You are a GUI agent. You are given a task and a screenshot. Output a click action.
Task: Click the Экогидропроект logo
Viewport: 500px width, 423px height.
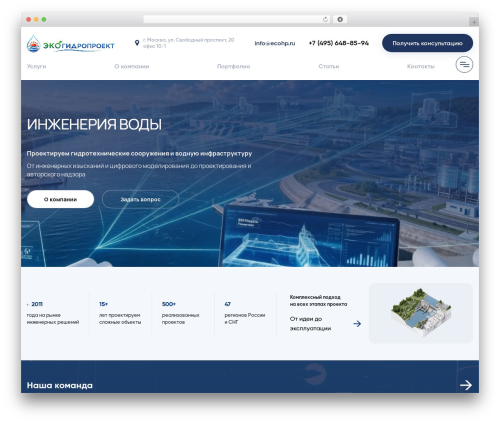pos(70,44)
